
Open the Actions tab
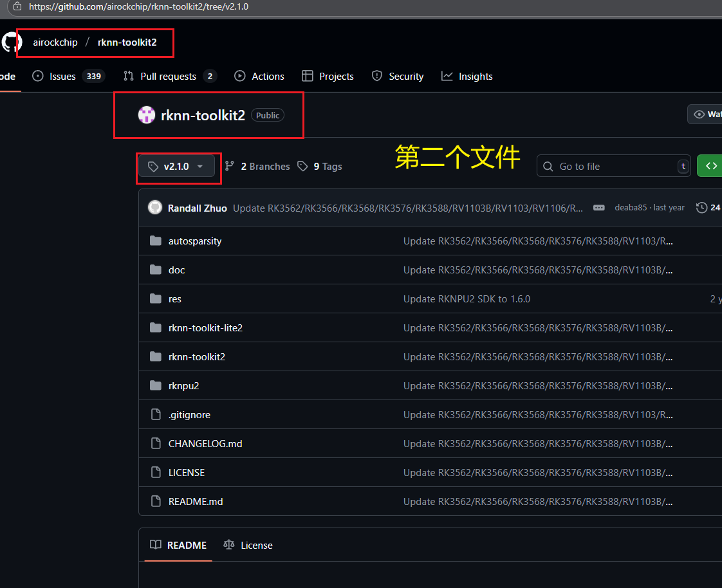[259, 77]
